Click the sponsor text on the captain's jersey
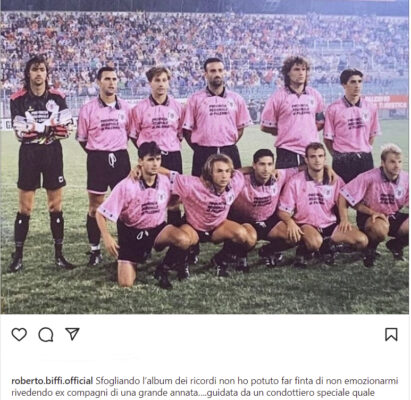The width and height of the screenshot is (411, 400). click(x=302, y=110)
